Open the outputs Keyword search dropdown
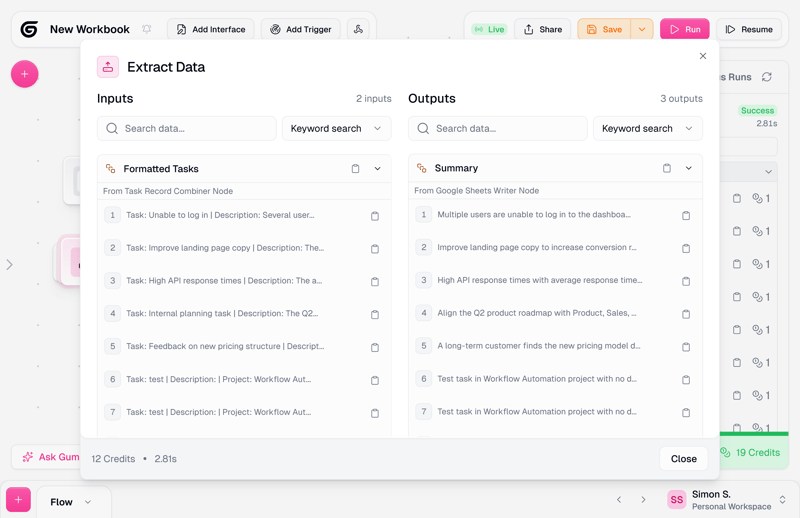Screen dimensions: 800x518 pyautogui.click(x=647, y=129)
